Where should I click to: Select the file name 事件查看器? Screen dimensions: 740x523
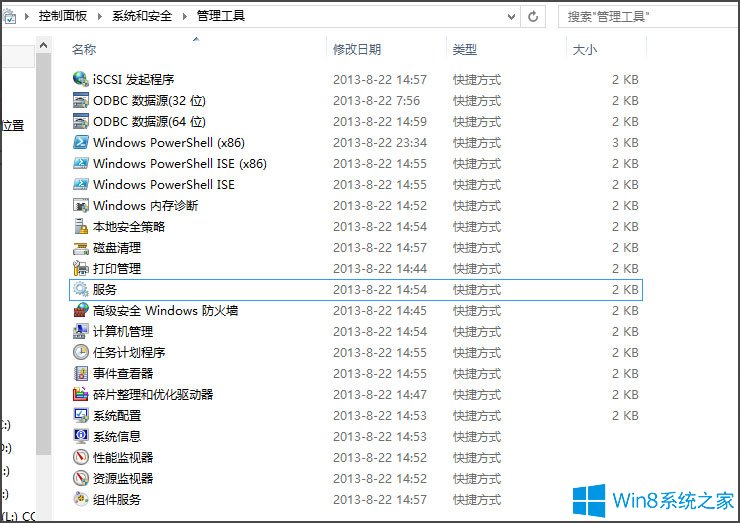[x=123, y=373]
